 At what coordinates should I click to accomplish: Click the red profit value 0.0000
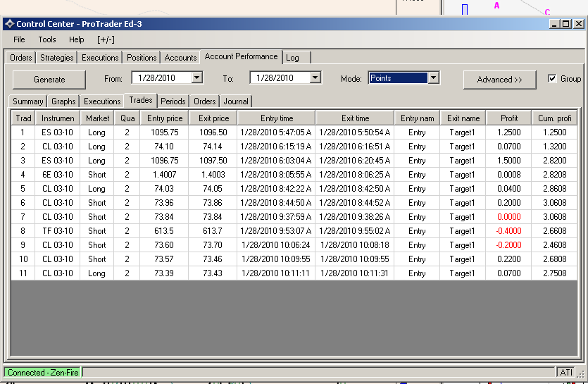pyautogui.click(x=508, y=217)
